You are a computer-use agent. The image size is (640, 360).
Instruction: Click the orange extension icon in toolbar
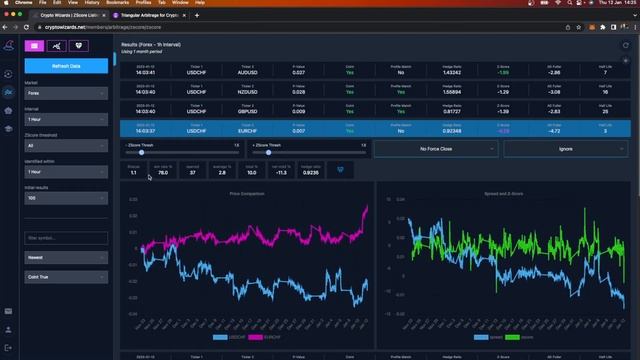coord(591,27)
